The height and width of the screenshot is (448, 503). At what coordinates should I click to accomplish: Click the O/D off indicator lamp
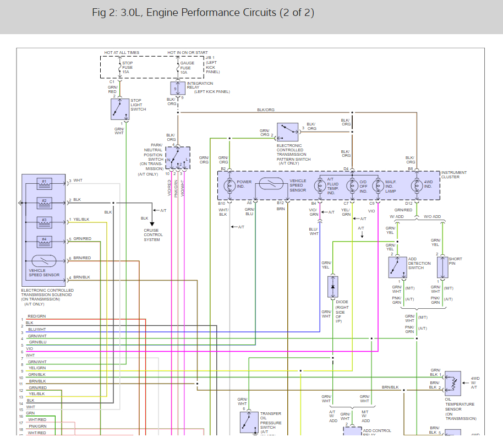(352, 185)
